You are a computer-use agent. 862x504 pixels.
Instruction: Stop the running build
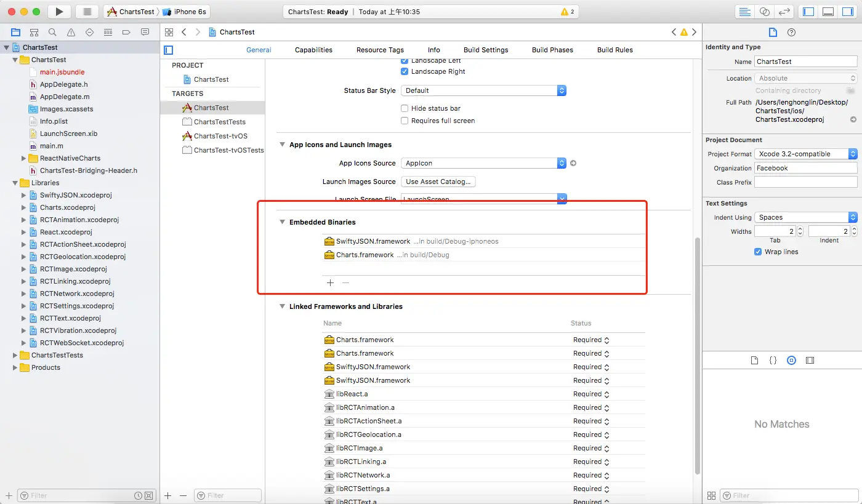click(x=87, y=12)
